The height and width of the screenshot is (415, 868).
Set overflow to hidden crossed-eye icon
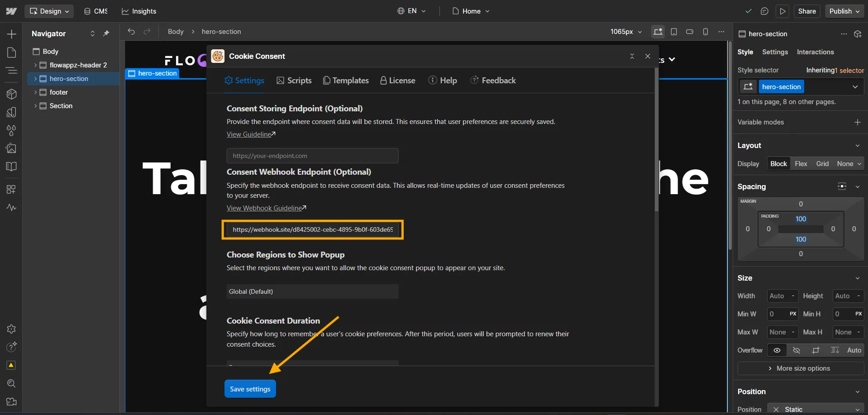(x=796, y=350)
